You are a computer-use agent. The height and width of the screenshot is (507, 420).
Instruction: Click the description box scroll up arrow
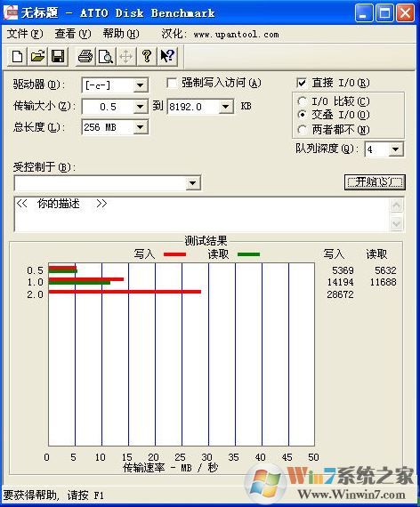point(397,205)
